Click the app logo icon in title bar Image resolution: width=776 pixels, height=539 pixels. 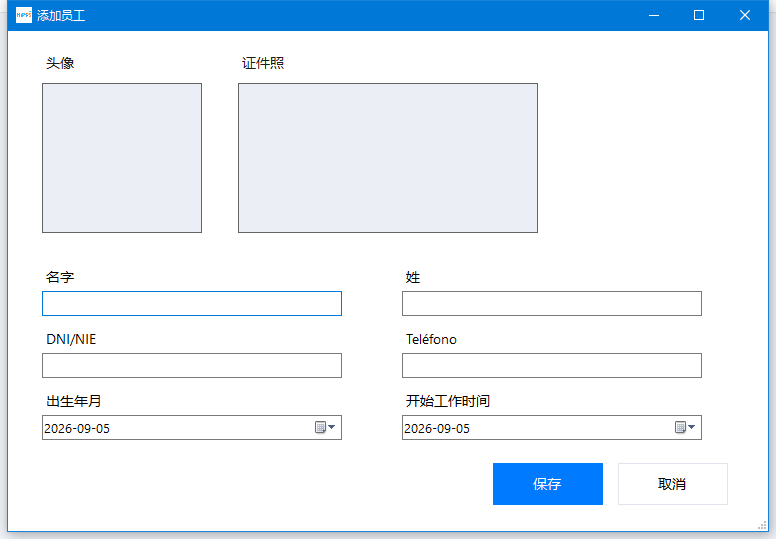[24, 15]
